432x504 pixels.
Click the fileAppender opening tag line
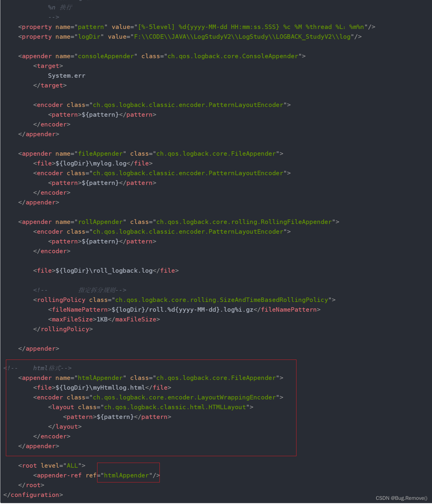(151, 154)
